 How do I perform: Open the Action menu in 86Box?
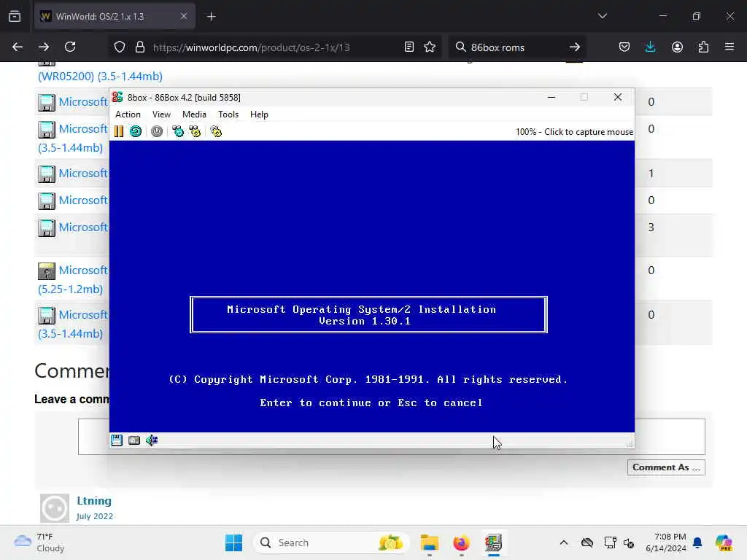(128, 114)
